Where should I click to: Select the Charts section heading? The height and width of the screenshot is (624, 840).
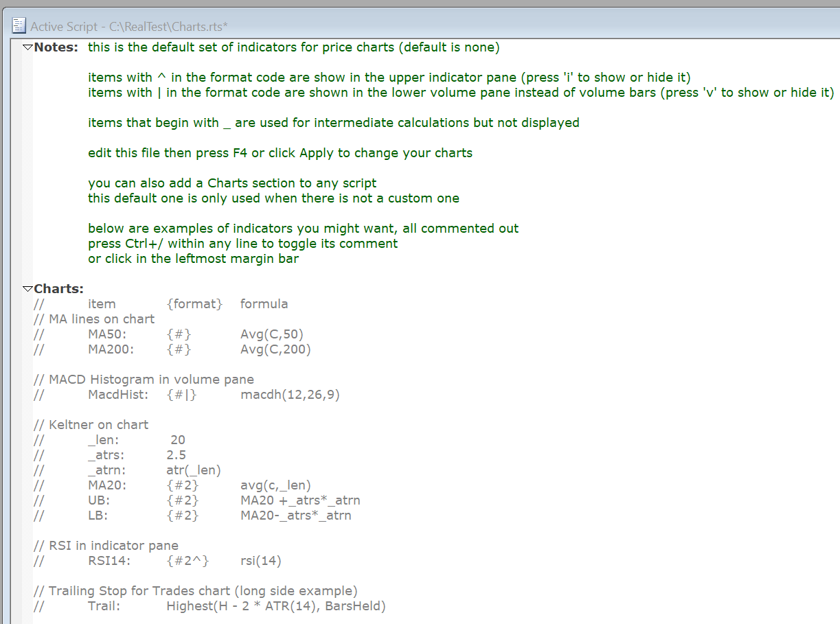tap(58, 289)
